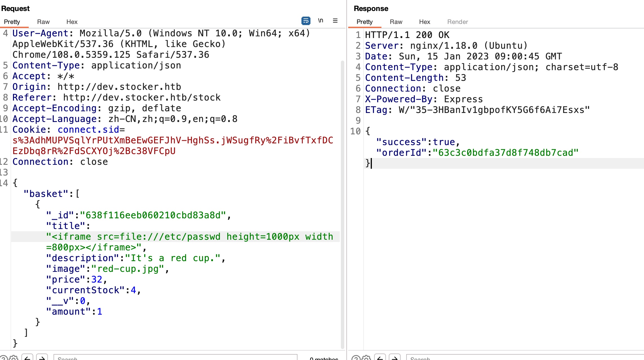Open Response Hex tab
Viewport: 644px width, 360px height.
pos(424,22)
